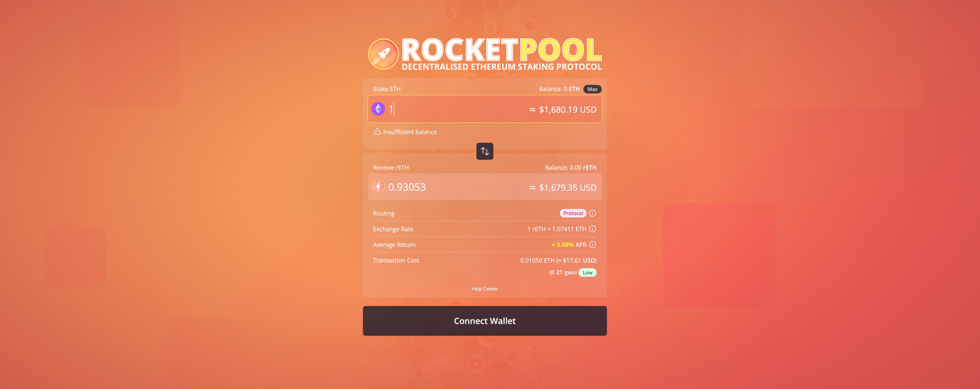
Task: Click the Rocket Pool rocket logo icon
Action: click(x=383, y=54)
